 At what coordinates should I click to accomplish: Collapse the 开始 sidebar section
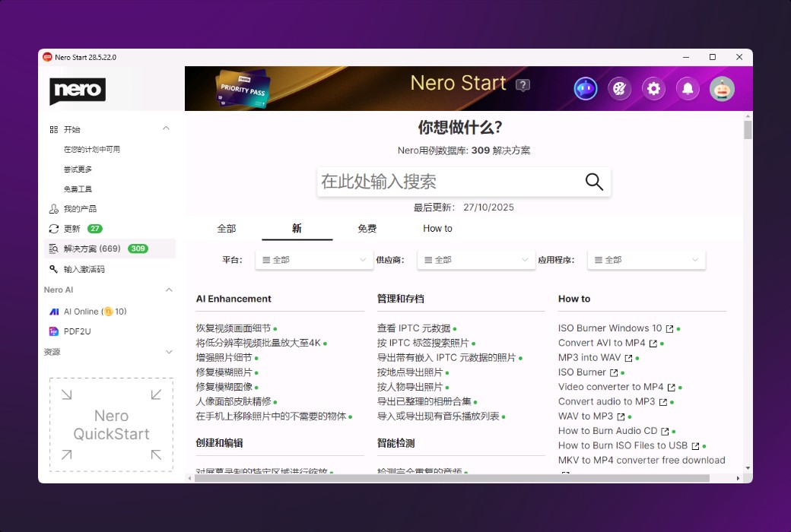click(166, 128)
